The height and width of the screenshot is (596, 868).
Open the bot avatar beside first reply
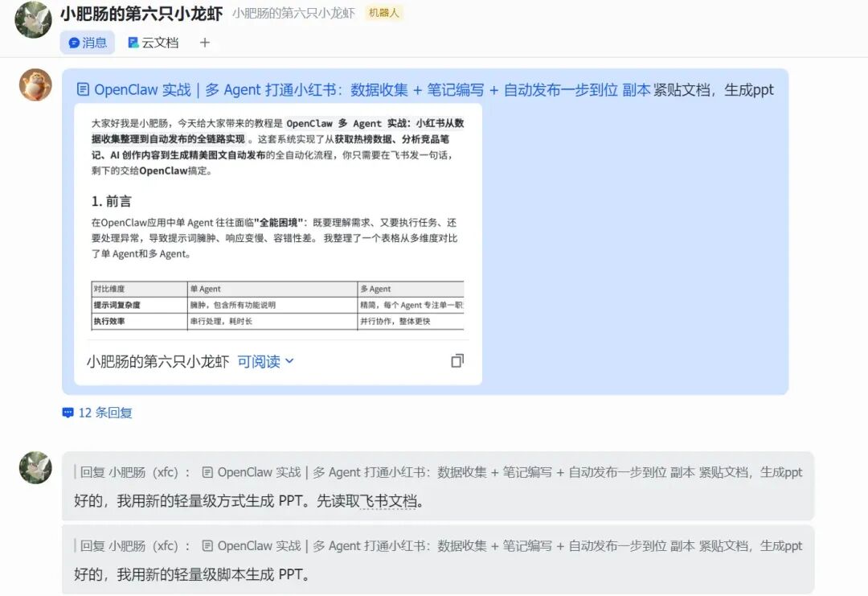[x=35, y=467]
